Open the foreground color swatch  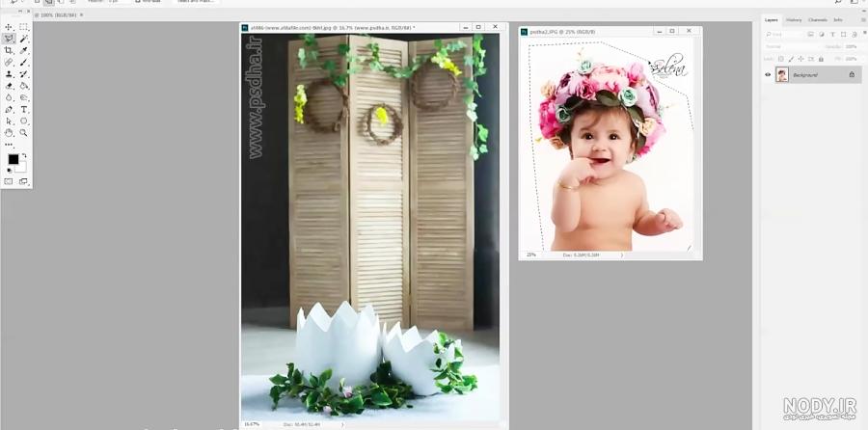point(14,159)
